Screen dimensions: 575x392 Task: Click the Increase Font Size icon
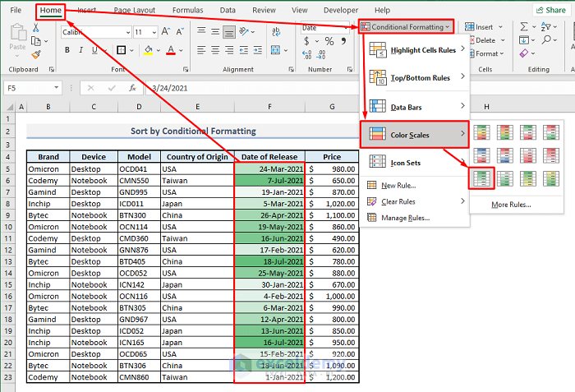click(167, 32)
